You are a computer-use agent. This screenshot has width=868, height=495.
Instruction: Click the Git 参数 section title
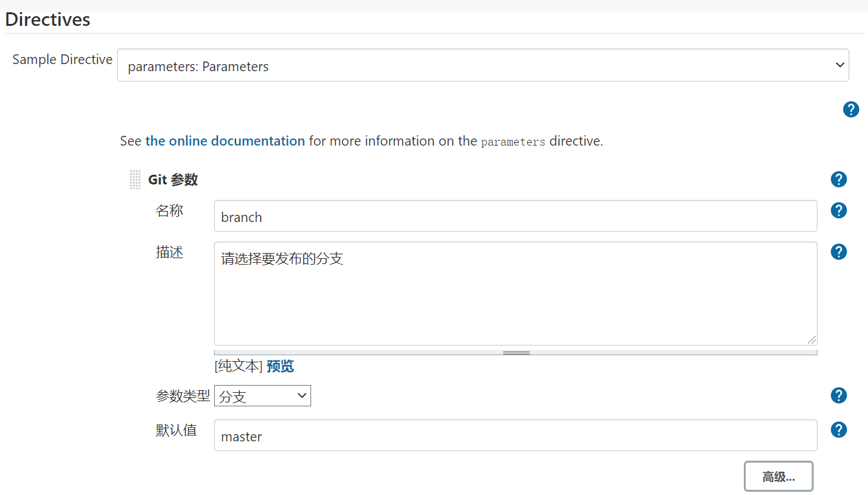(x=173, y=179)
